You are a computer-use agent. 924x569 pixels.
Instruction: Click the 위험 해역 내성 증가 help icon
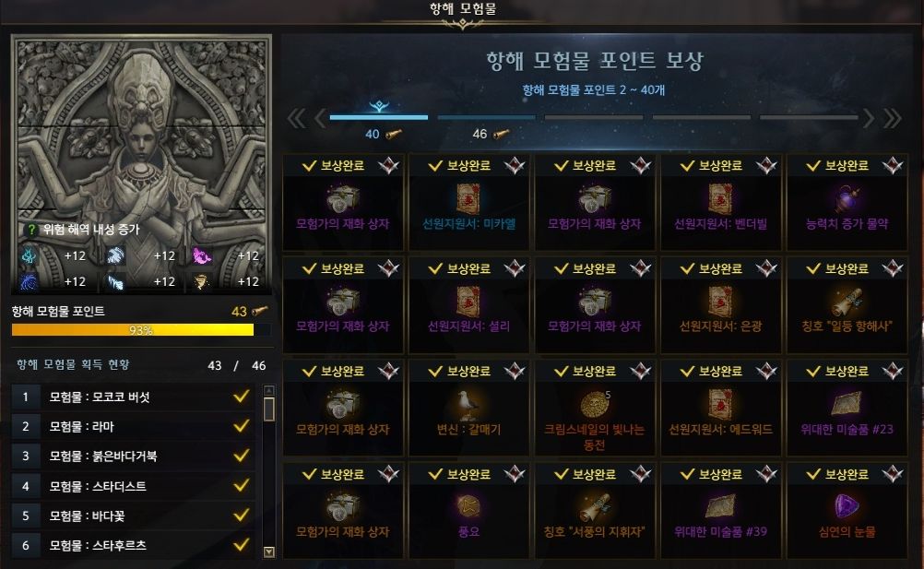(x=31, y=230)
